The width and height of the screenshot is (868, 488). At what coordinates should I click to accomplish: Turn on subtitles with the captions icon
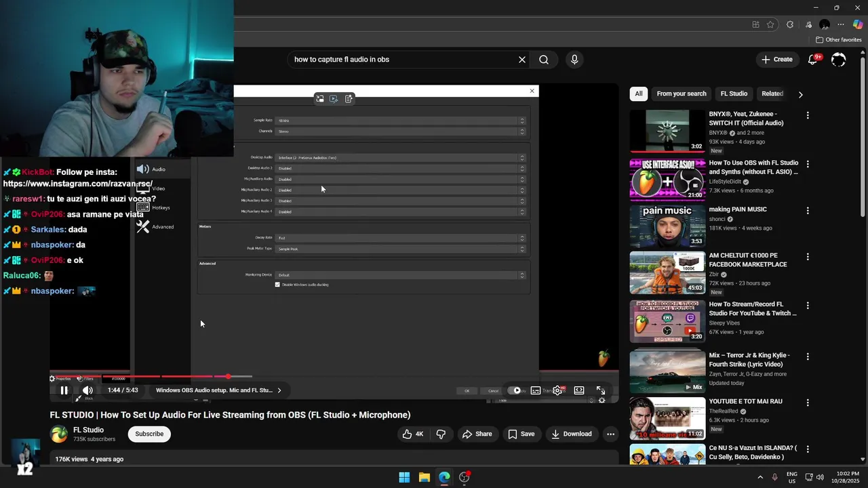(536, 390)
